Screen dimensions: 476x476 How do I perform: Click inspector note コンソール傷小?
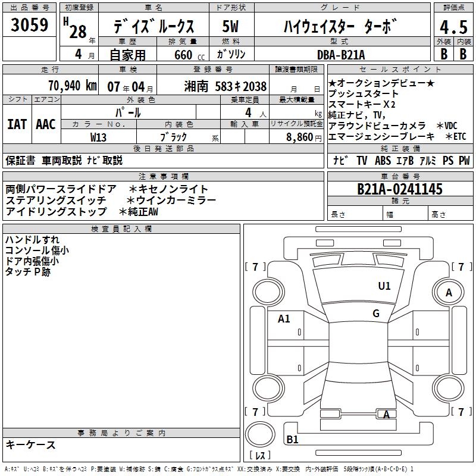click(x=37, y=250)
